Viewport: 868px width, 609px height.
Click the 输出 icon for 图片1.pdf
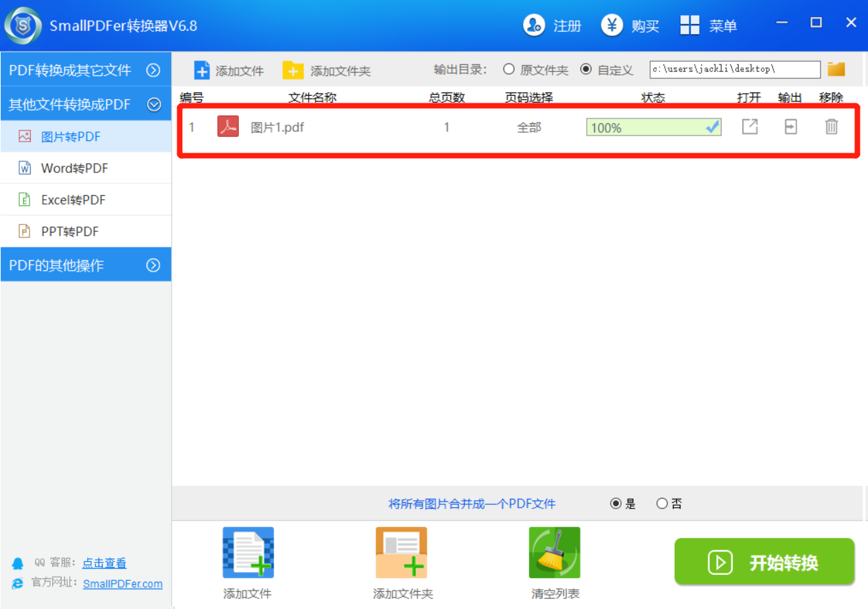(x=791, y=127)
